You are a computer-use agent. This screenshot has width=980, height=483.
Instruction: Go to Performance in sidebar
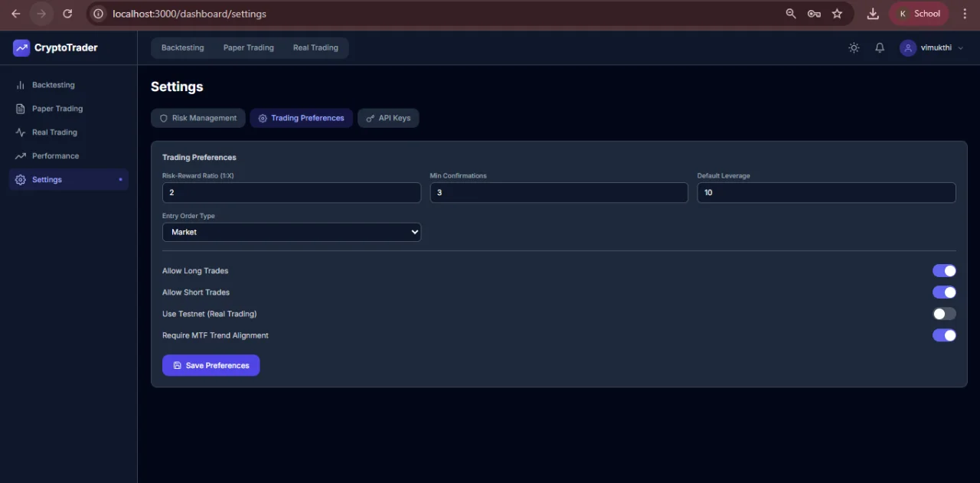(69, 156)
